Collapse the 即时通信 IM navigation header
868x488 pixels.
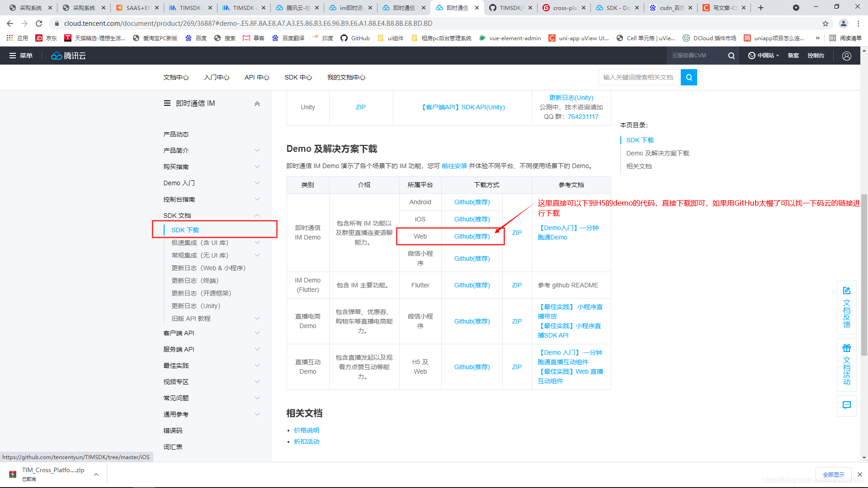[257, 103]
